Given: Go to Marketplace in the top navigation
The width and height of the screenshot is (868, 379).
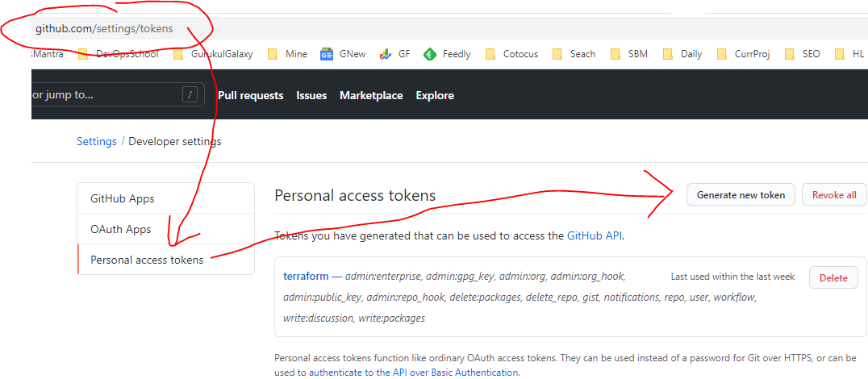Looking at the screenshot, I should tap(371, 95).
